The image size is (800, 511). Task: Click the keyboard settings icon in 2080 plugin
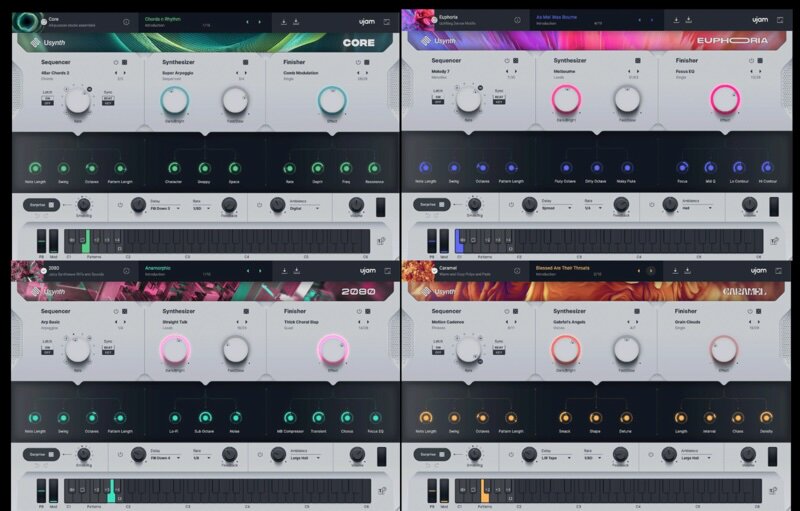click(x=380, y=490)
